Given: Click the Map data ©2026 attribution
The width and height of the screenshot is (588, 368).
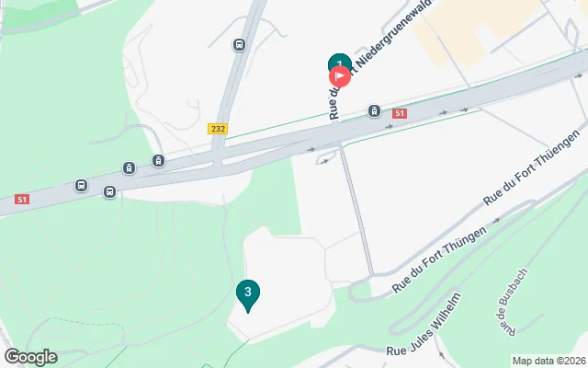Looking at the screenshot, I should click(x=549, y=361).
